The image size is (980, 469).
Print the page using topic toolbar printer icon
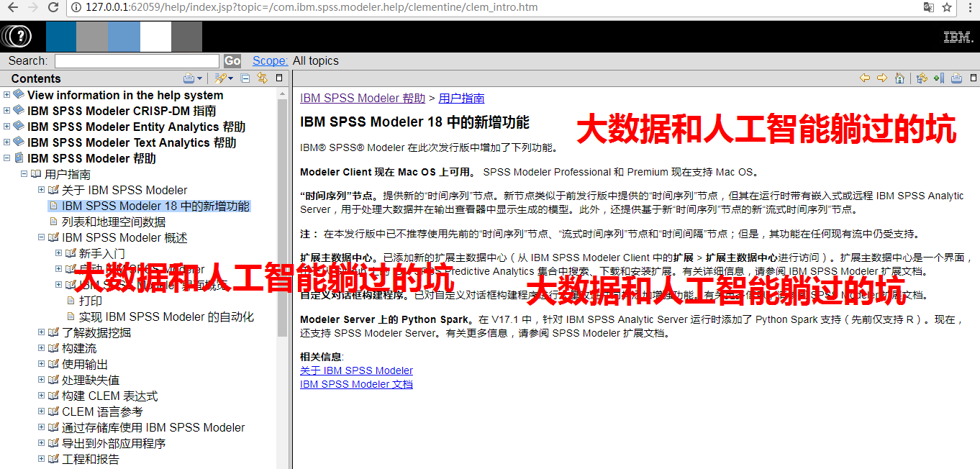click(x=957, y=78)
